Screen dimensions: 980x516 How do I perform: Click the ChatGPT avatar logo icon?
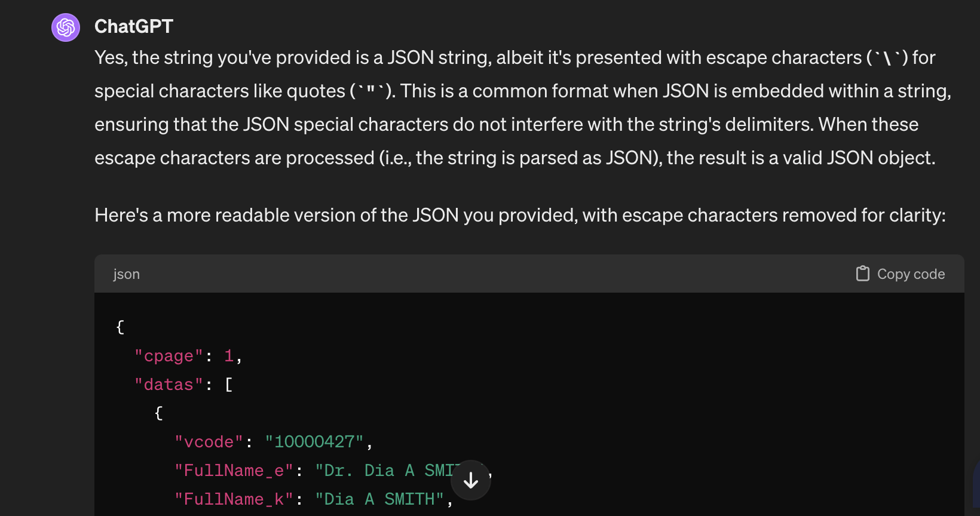pyautogui.click(x=66, y=27)
